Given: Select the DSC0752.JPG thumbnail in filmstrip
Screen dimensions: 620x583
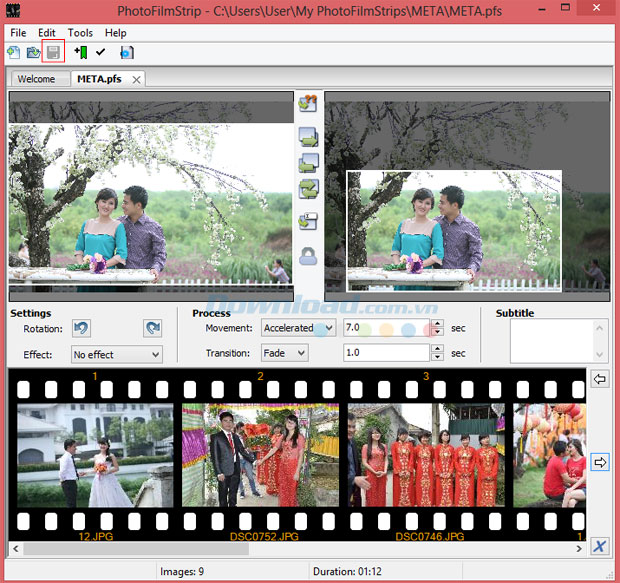Looking at the screenshot, I should pyautogui.click(x=260, y=455).
